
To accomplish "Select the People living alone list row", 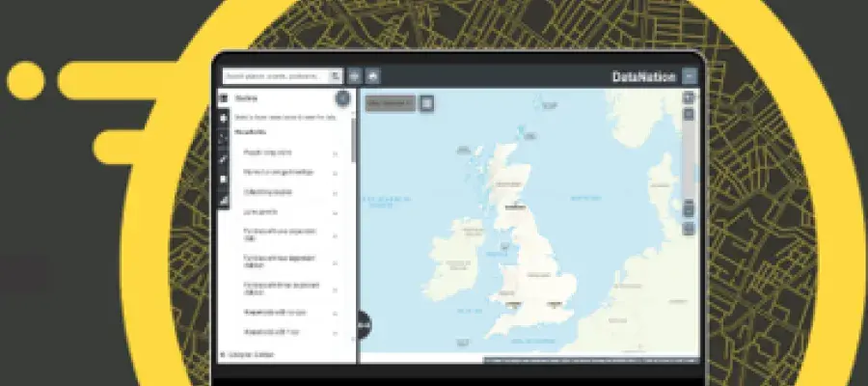I will point(290,152).
